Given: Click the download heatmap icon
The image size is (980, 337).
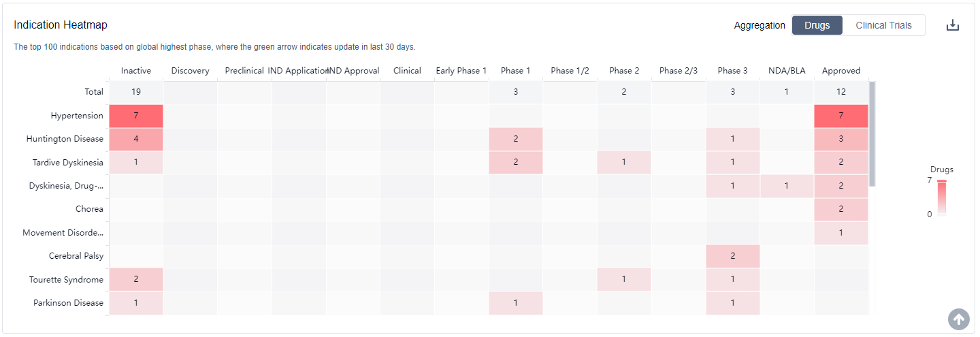Looking at the screenshot, I should (953, 25).
